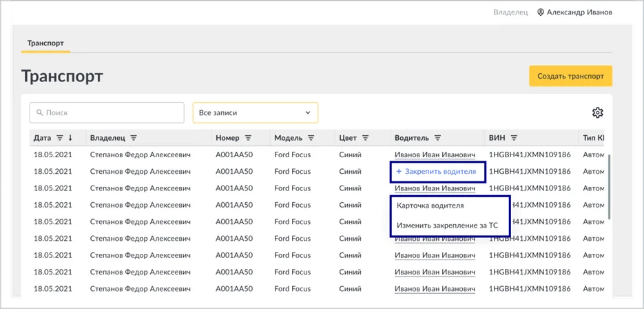Click the Александр Иванов user name
The image size is (644, 309).
pos(579,12)
